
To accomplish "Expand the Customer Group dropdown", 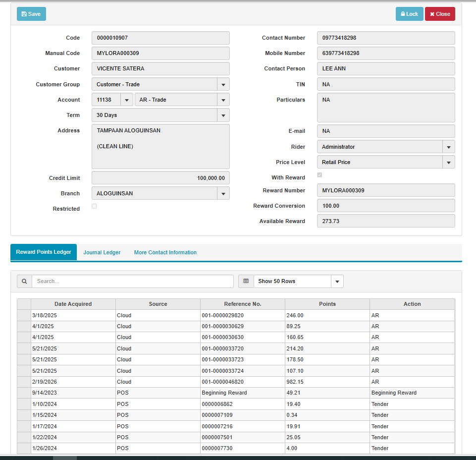I will (223, 84).
